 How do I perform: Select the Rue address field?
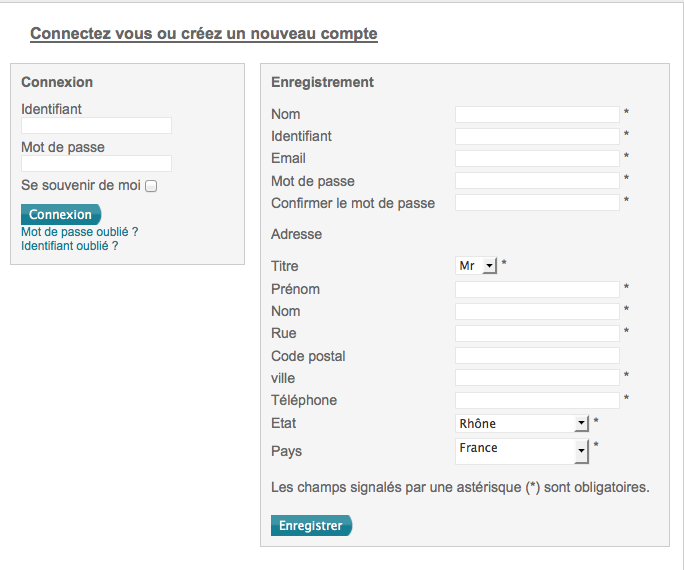coord(537,333)
